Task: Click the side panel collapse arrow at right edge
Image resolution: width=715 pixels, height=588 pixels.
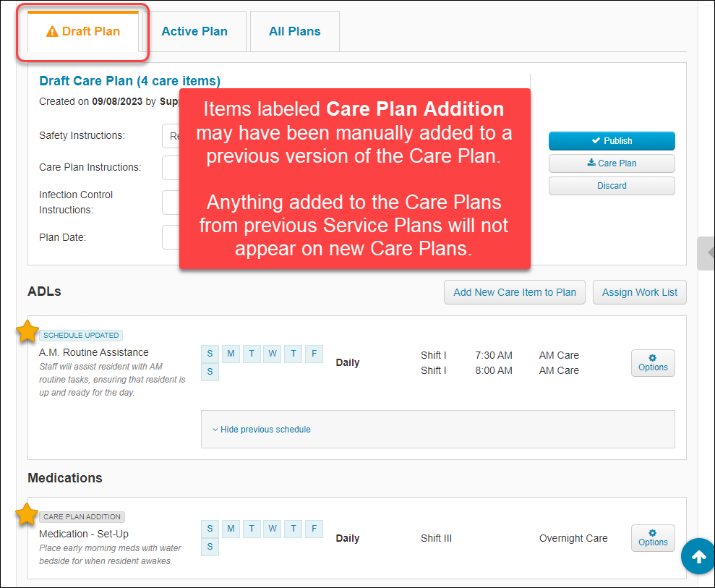Action: tap(707, 252)
